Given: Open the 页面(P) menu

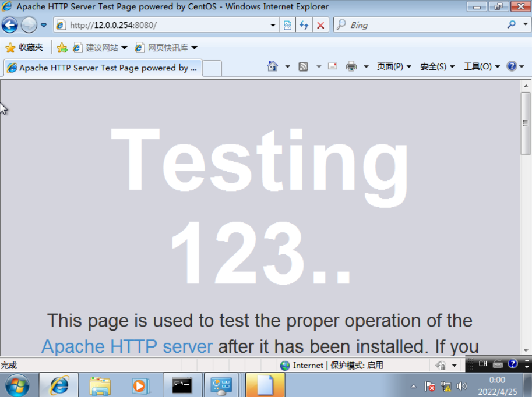Looking at the screenshot, I should click(394, 66).
